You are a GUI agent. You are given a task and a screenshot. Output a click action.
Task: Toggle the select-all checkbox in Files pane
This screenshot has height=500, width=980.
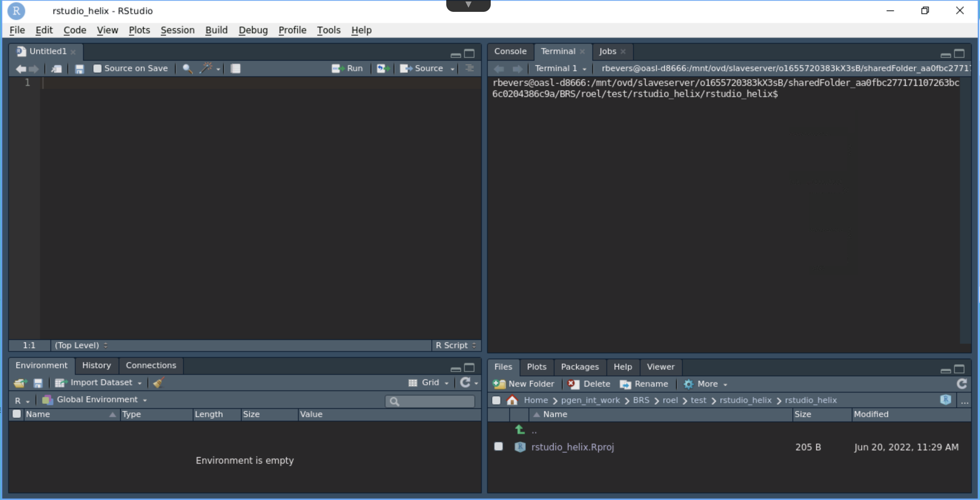(496, 400)
